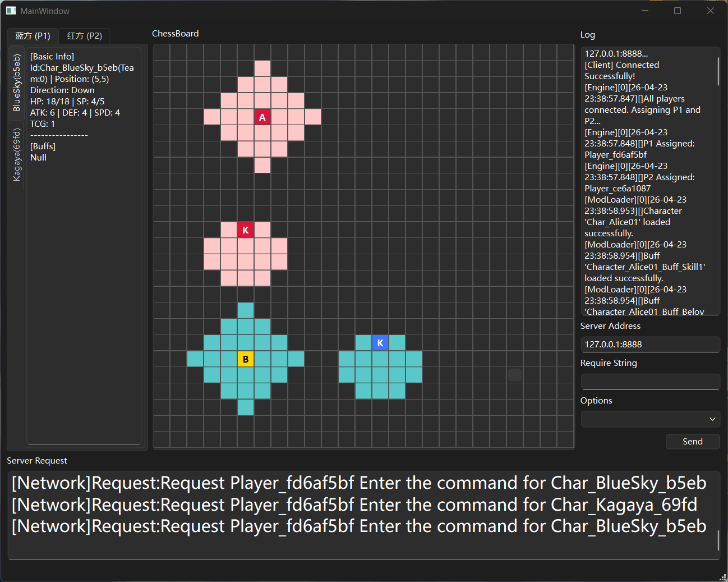Click the MainWindow app icon in title bar
The width and height of the screenshot is (728, 582).
pyautogui.click(x=11, y=11)
